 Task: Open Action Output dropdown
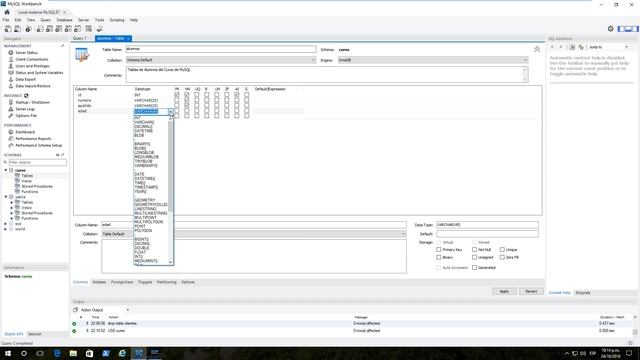[128, 310]
